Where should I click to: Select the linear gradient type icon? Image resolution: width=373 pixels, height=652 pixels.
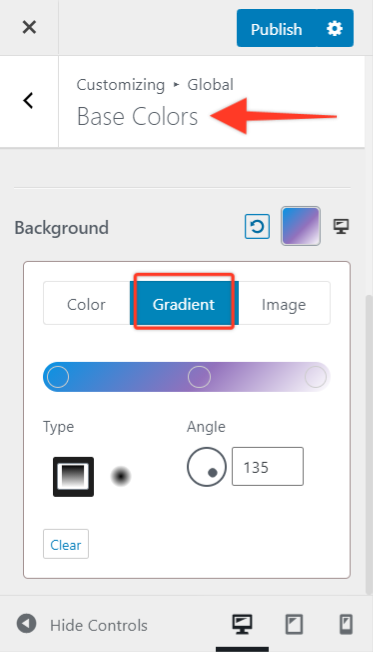point(73,477)
